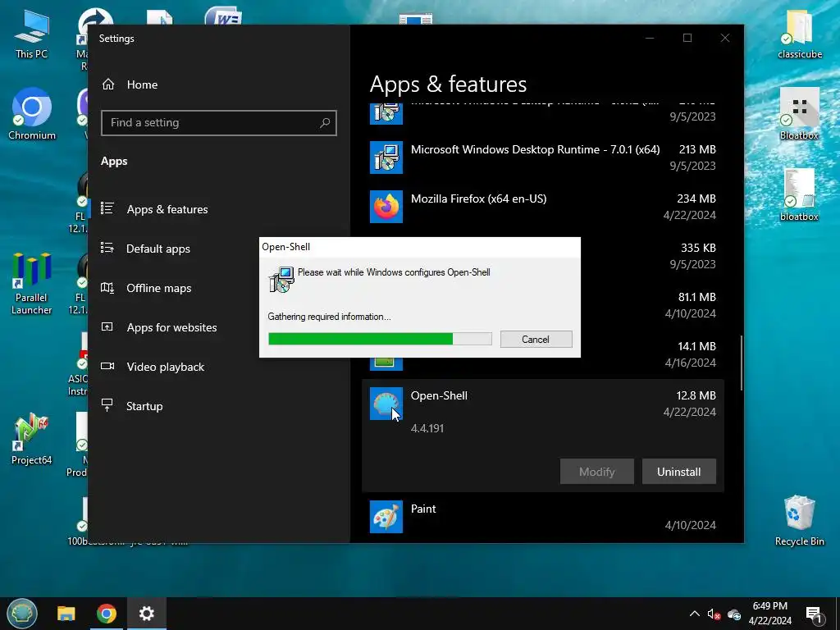840x630 pixels.
Task: Open Project64 desktop shortcut
Action: [31, 440]
